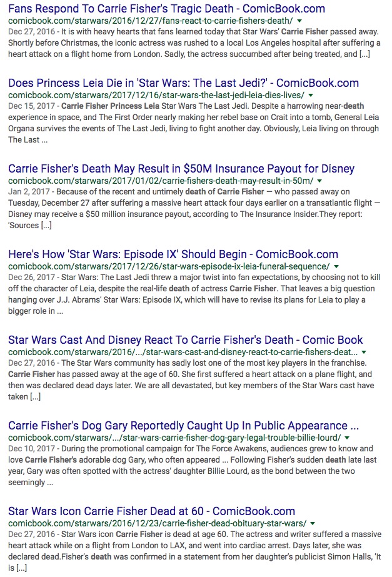Expand dropdown arrow beside dog-gary-legal-trouble-billie-lourd URL
The height and width of the screenshot is (577, 392).
pos(348,438)
